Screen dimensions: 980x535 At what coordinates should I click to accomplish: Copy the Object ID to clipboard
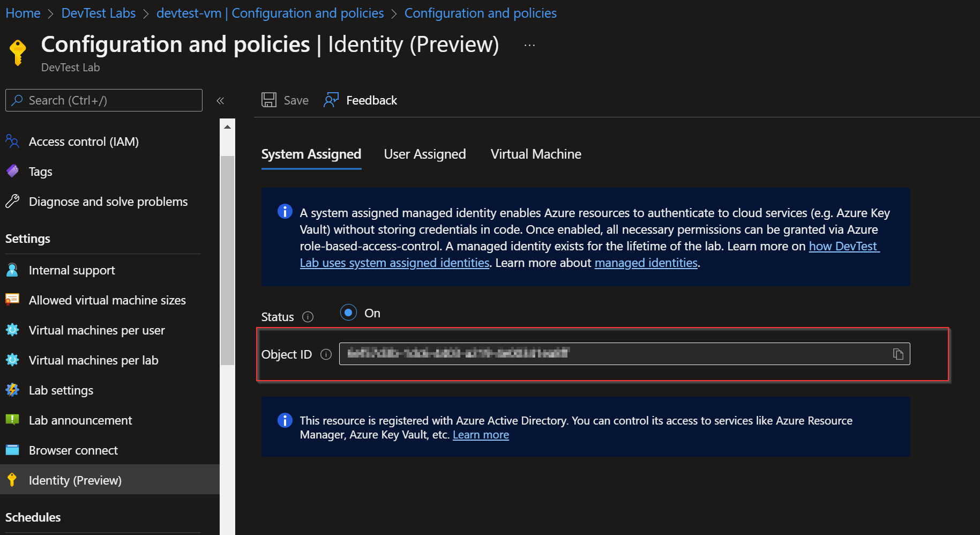[899, 354]
